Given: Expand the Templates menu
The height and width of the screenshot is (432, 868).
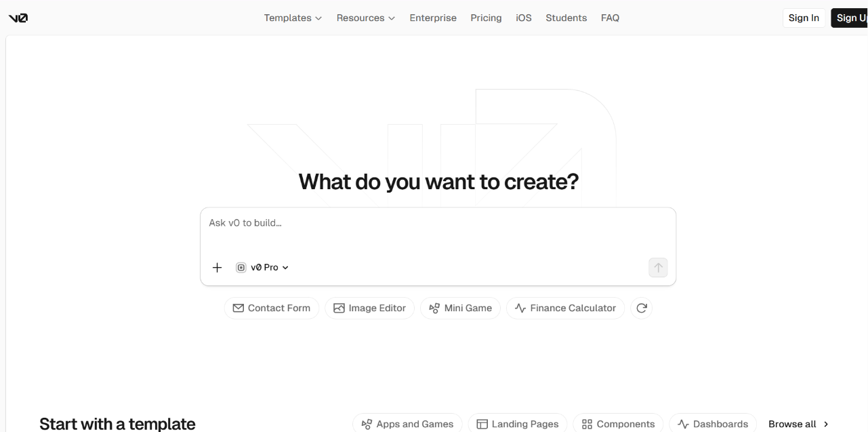Looking at the screenshot, I should tap(293, 18).
